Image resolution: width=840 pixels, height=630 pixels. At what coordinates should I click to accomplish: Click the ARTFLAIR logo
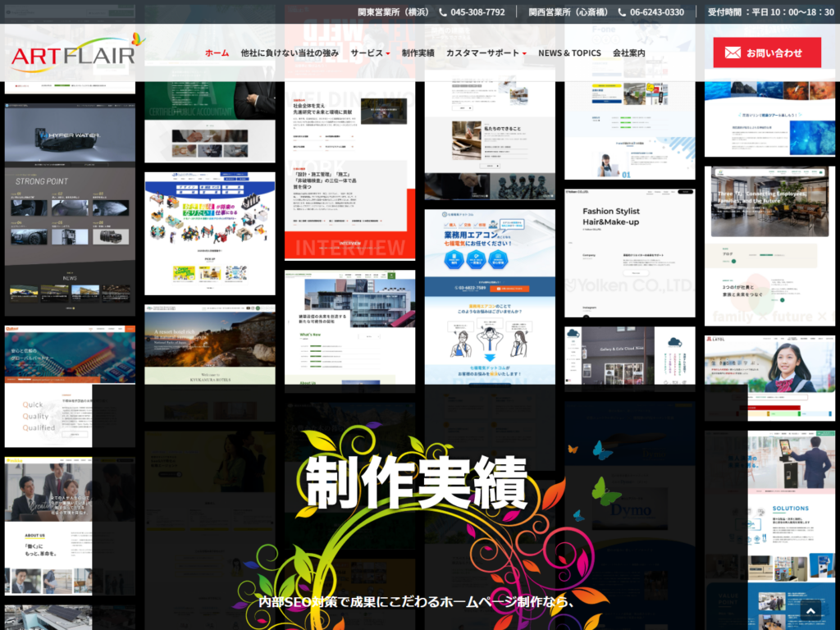[x=74, y=52]
